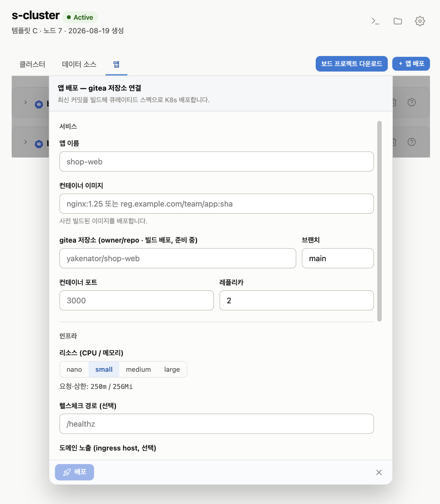This screenshot has height=504, width=440.
Task: Click the 사전 빌드된 이미지를 배포합니다 hint
Action: tap(103, 221)
